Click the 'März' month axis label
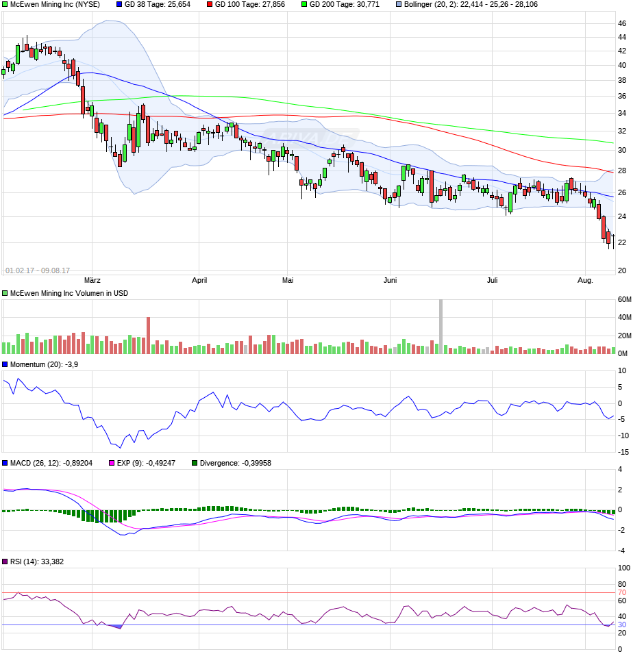The width and height of the screenshot is (644, 656). click(x=92, y=280)
